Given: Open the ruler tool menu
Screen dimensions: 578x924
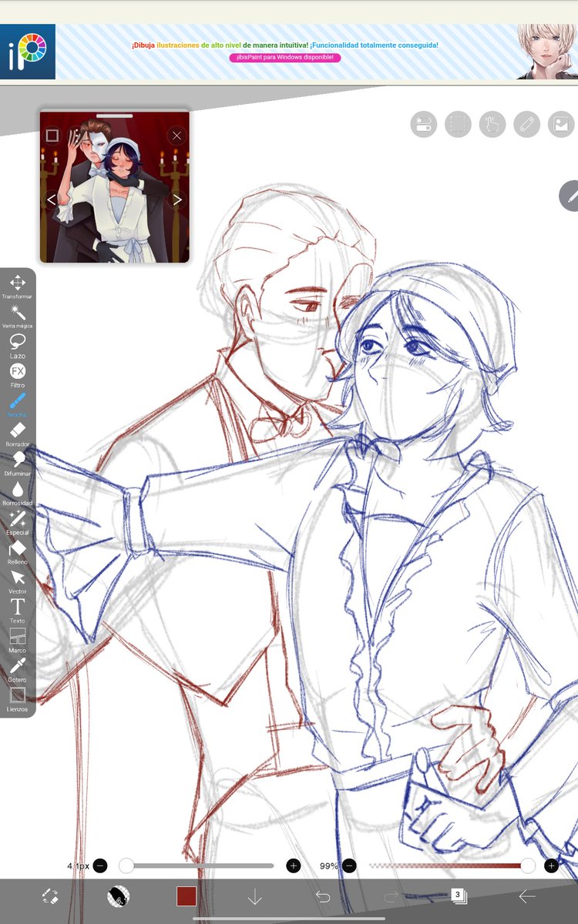Looking at the screenshot, I should (x=526, y=125).
